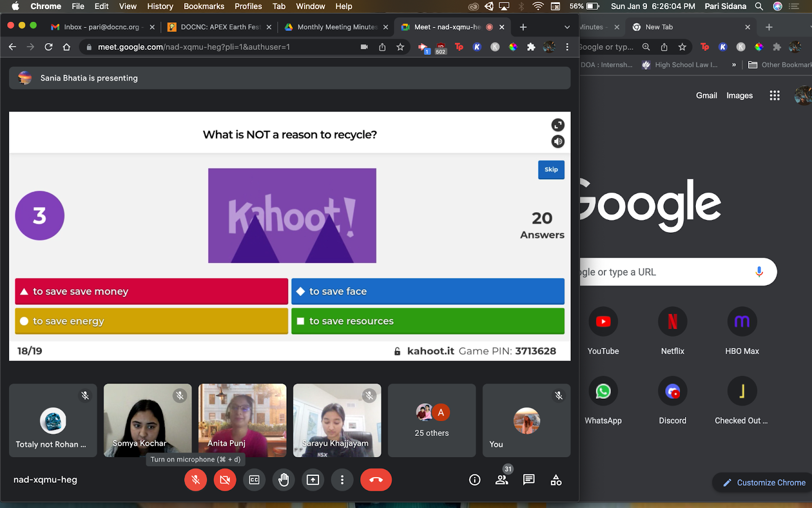Toggle Kahoot fullscreen icon
Screen dimensions: 812x508
tap(558, 125)
